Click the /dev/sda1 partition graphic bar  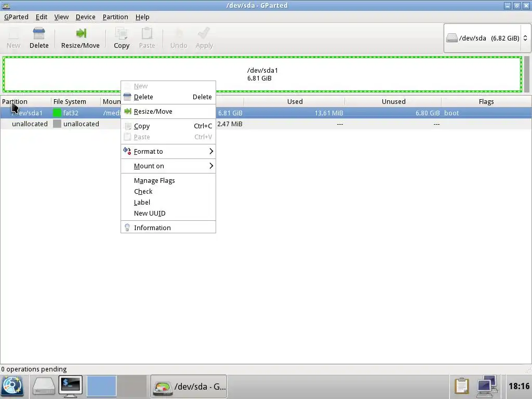[262, 74]
